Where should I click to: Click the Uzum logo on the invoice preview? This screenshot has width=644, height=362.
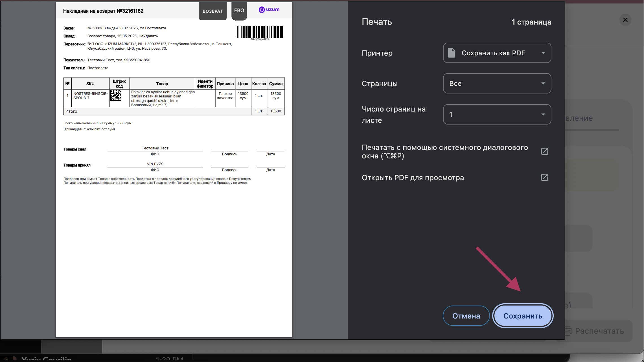click(269, 10)
